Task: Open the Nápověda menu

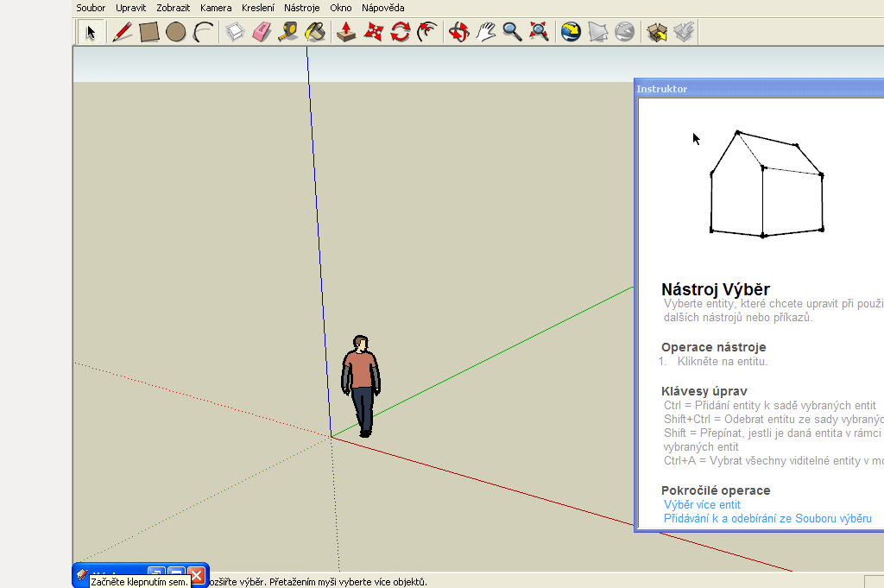Action: [382, 8]
